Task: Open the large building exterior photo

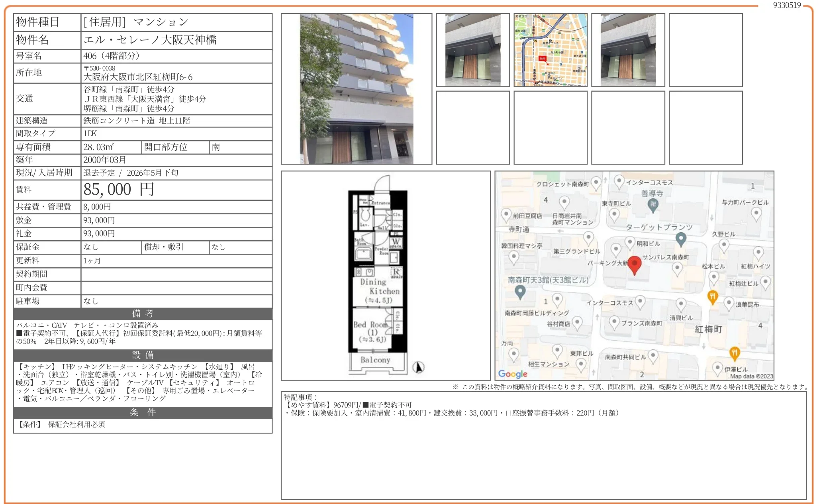Action: pos(356,89)
